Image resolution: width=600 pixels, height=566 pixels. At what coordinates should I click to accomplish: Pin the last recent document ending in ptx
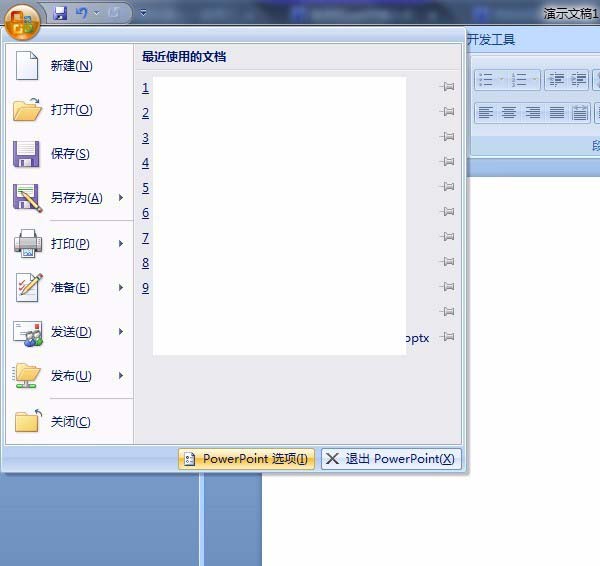tap(447, 337)
